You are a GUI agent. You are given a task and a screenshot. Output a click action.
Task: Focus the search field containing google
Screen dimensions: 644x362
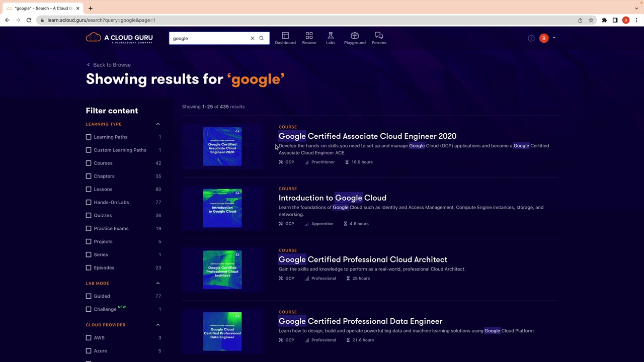point(210,38)
